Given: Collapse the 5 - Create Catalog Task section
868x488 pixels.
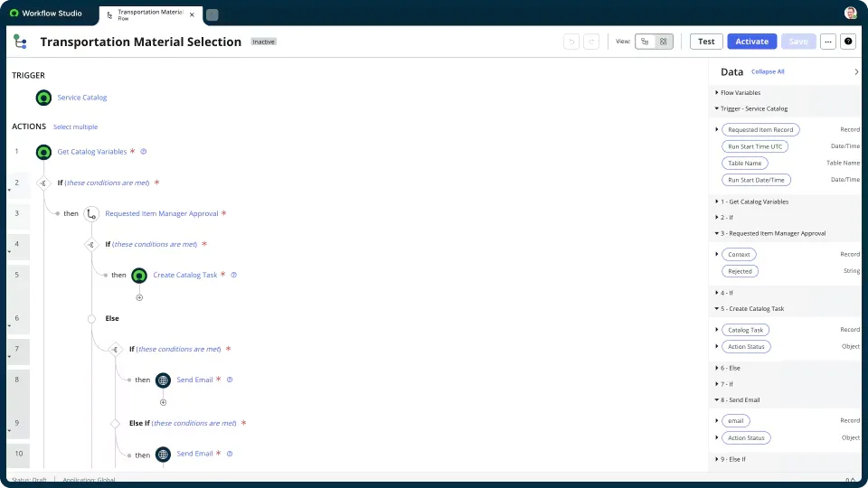Looking at the screenshot, I should pos(717,309).
